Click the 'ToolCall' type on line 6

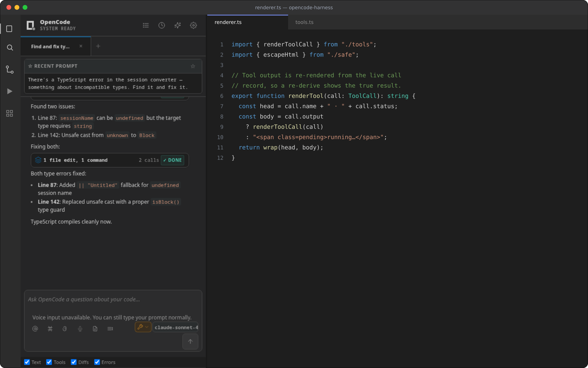362,96
